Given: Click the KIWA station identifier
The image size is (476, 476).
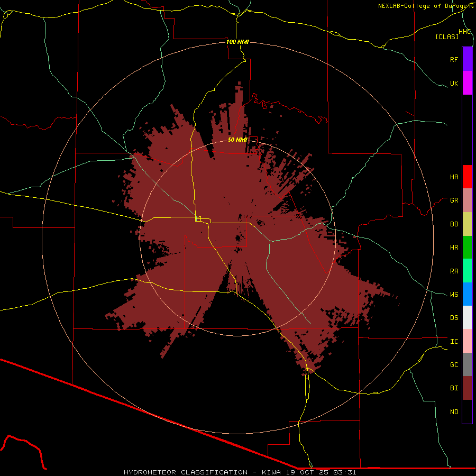Looking at the screenshot, I should pos(271,472).
